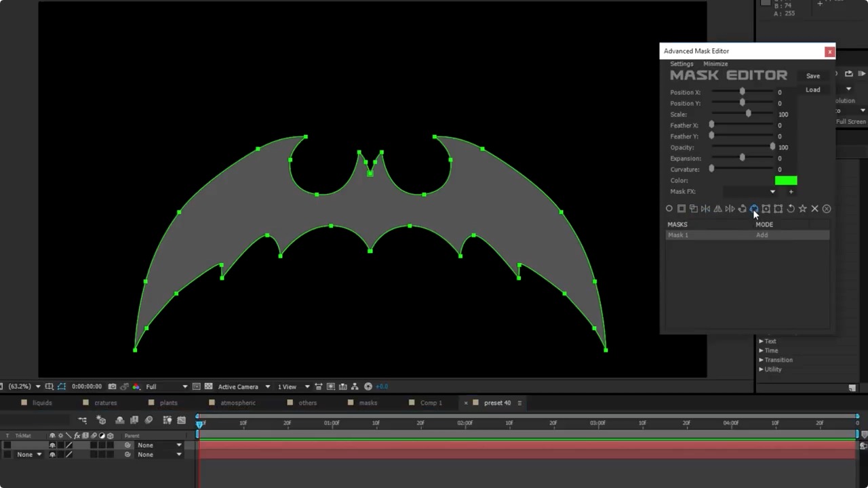Select the rectangle mask shape icon

(x=682, y=209)
